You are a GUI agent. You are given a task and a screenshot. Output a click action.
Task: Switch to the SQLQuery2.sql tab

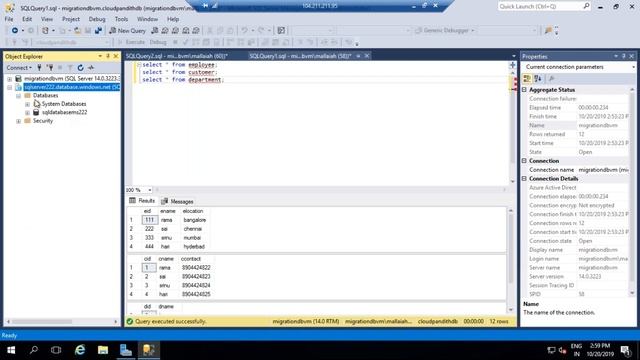click(x=177, y=56)
